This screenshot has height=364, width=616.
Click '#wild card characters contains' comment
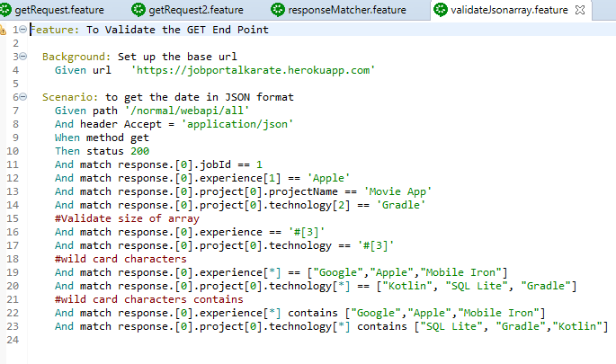[x=149, y=299]
